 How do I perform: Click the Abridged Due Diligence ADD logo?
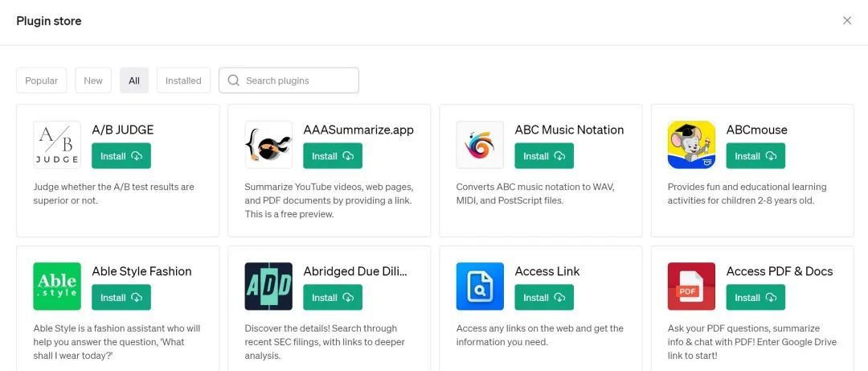268,286
